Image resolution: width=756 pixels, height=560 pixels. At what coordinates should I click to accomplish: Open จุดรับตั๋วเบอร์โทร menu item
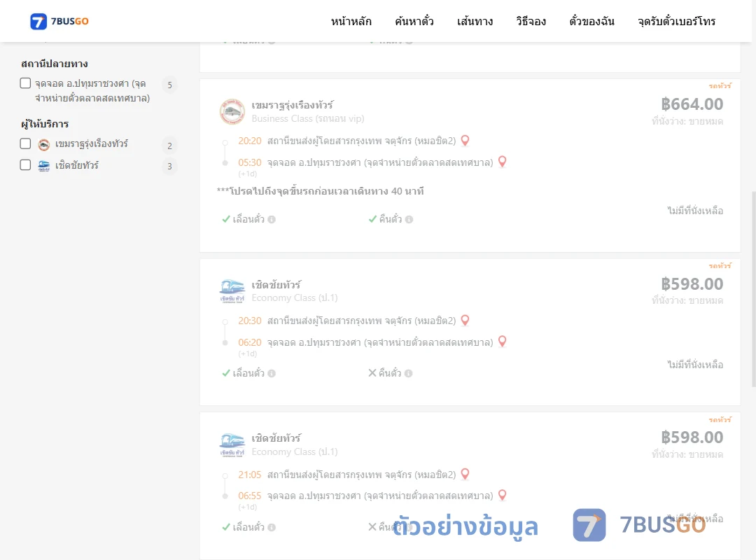676,21
